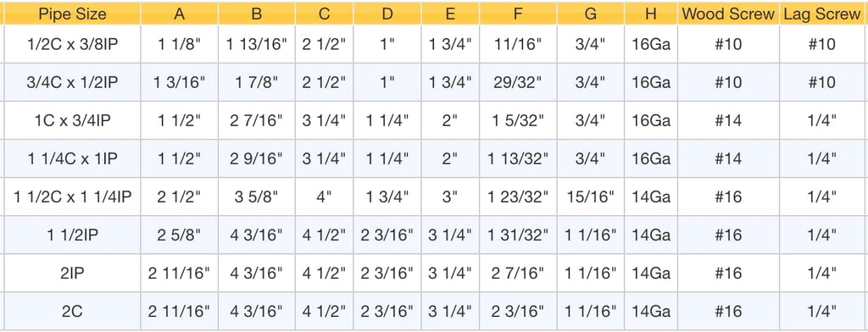The width and height of the screenshot is (868, 332).
Task: Select the 3 5/8" value in column B
Action: point(256,196)
